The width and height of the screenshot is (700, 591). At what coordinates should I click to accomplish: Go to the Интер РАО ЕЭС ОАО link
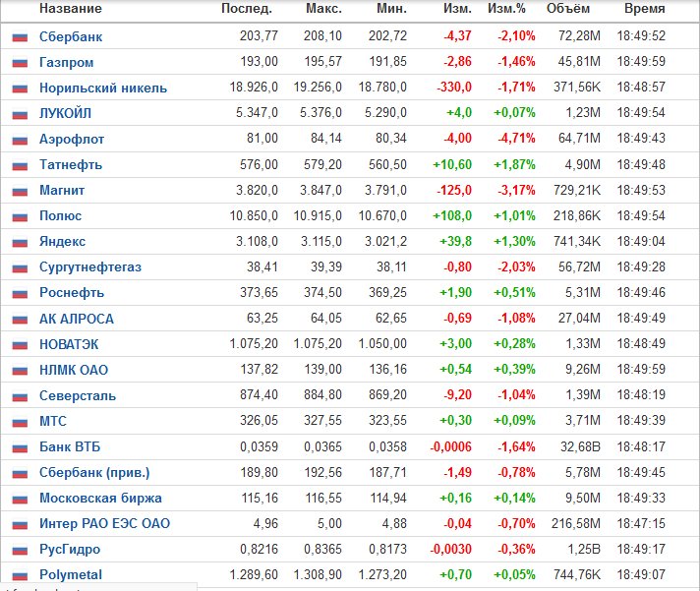[x=104, y=523]
